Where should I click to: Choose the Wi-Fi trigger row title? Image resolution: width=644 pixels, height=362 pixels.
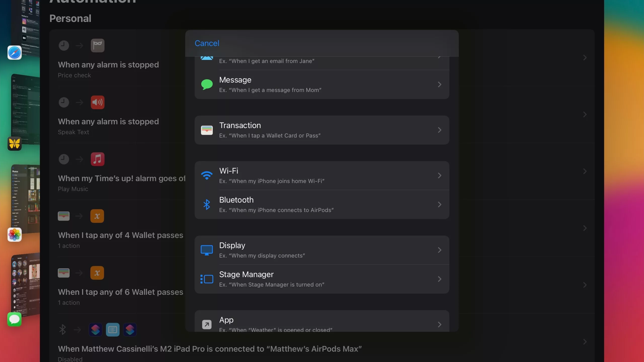[x=229, y=171]
